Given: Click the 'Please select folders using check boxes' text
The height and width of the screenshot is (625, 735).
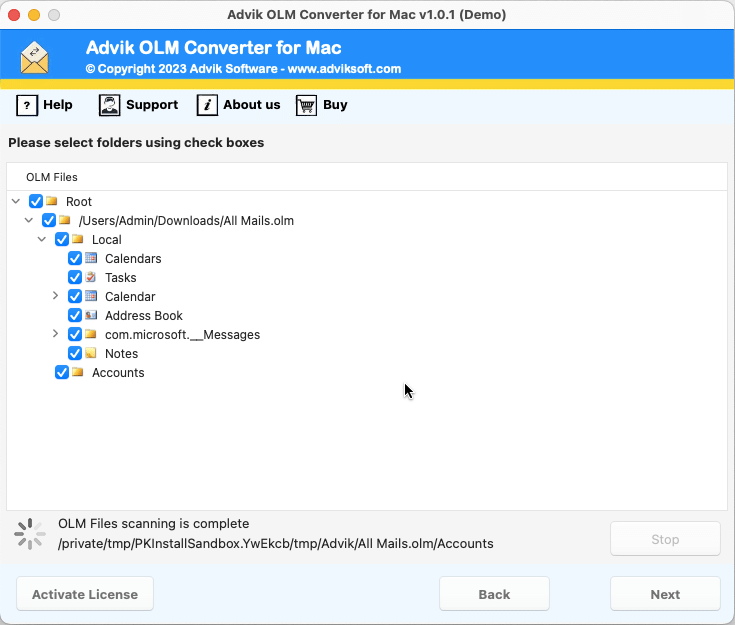Looking at the screenshot, I should pyautogui.click(x=136, y=143).
